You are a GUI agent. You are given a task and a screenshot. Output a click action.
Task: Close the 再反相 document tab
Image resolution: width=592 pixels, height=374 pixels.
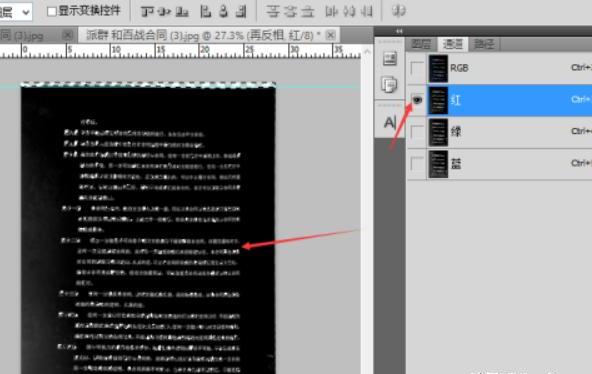coord(330,35)
